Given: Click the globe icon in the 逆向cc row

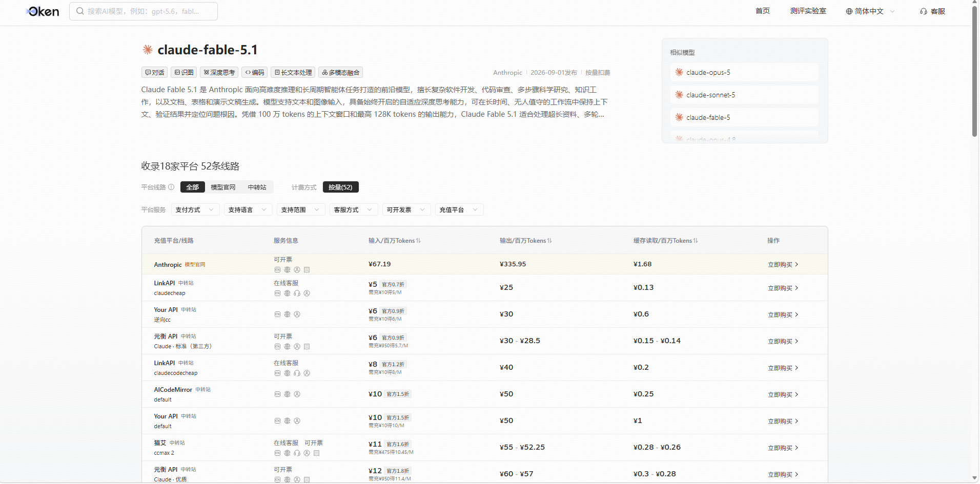Looking at the screenshot, I should click(287, 314).
